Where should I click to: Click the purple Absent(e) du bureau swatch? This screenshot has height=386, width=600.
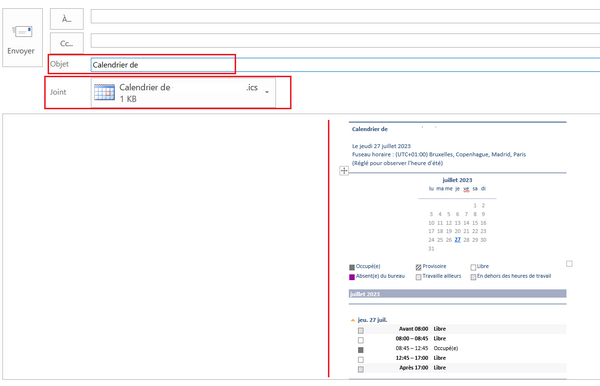pos(352,277)
